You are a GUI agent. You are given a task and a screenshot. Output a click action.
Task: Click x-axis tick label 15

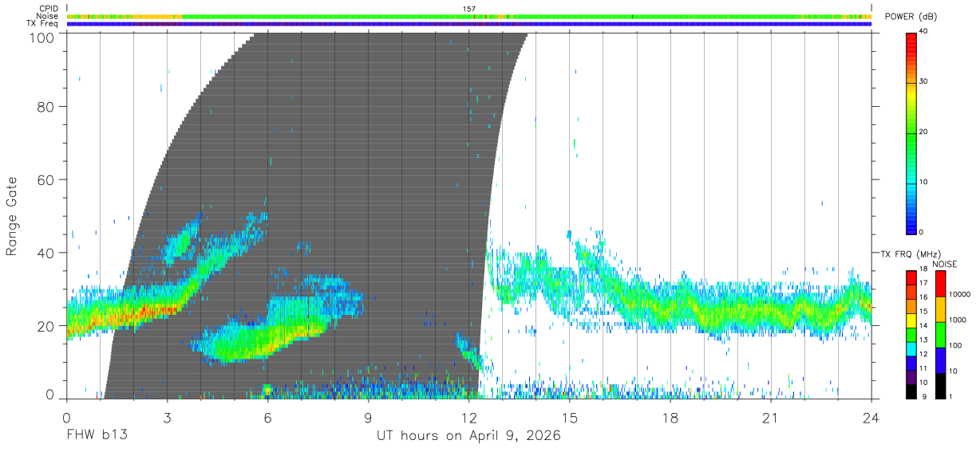(x=570, y=418)
